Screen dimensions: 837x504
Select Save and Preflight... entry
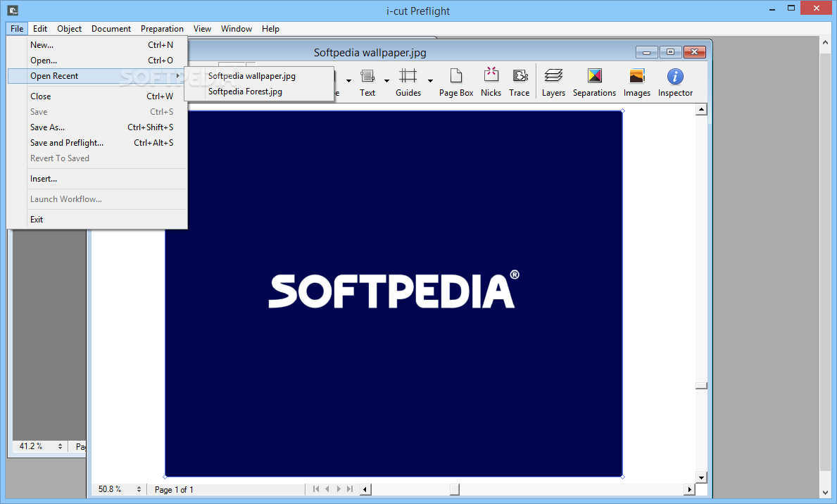click(x=97, y=143)
